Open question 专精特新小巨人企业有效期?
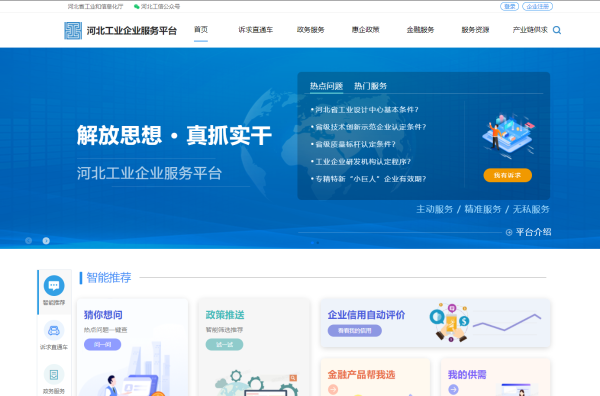600x396 pixels. click(370, 179)
